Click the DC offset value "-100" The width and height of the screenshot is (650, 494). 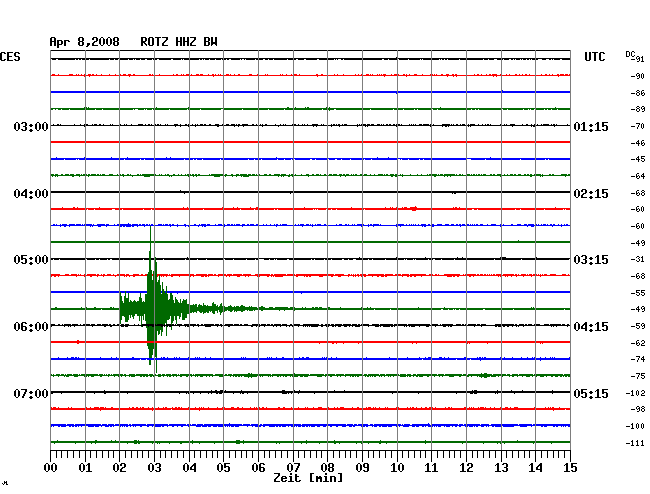point(635,426)
